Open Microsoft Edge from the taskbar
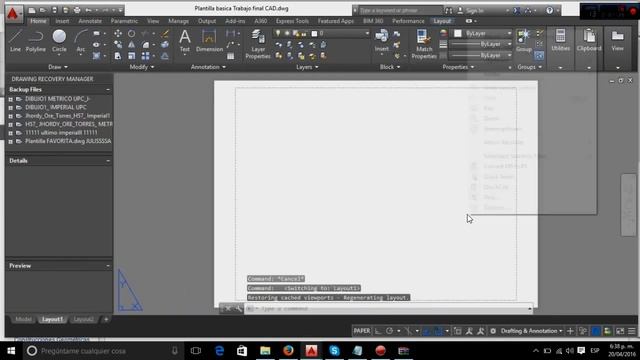 click(219, 351)
